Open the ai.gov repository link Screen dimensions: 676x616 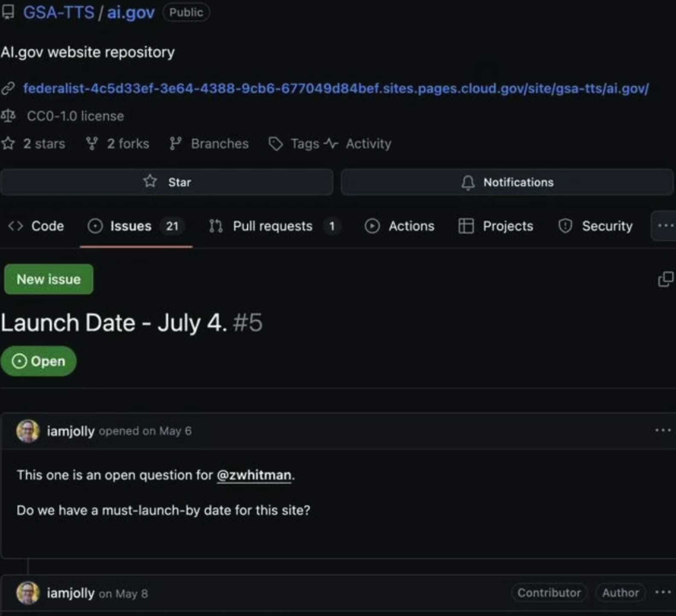131,12
